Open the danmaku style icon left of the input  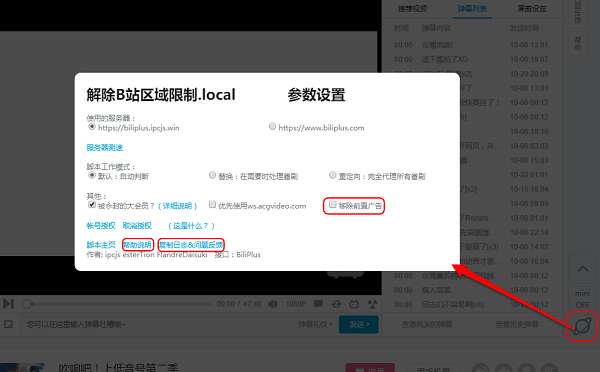(8, 324)
